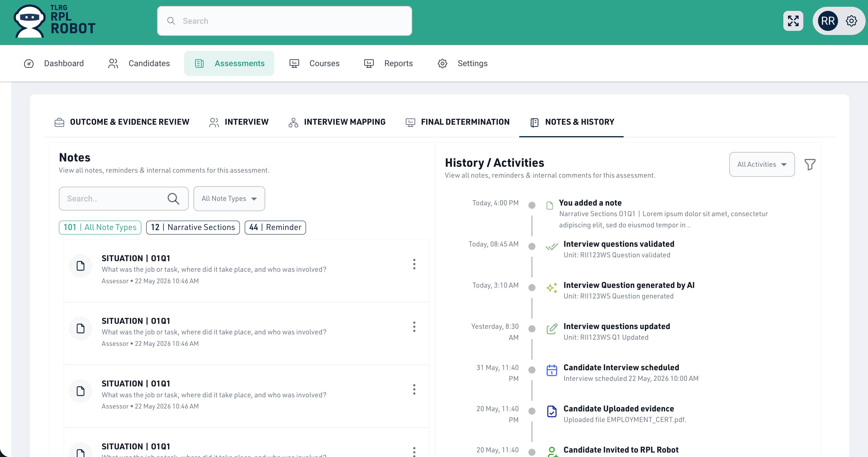Go to the Dashboard page
868x457 pixels.
[x=54, y=63]
